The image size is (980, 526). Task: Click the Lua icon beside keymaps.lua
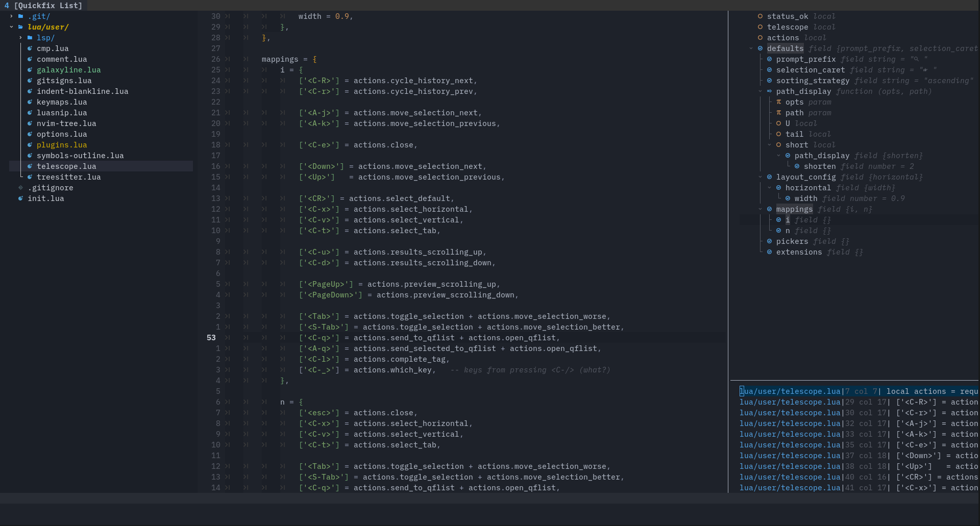point(30,102)
